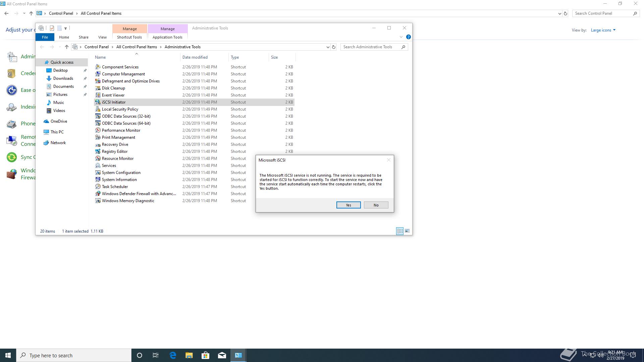The width and height of the screenshot is (644, 362).
Task: Open This PC in the navigation pane
Action: [57, 132]
